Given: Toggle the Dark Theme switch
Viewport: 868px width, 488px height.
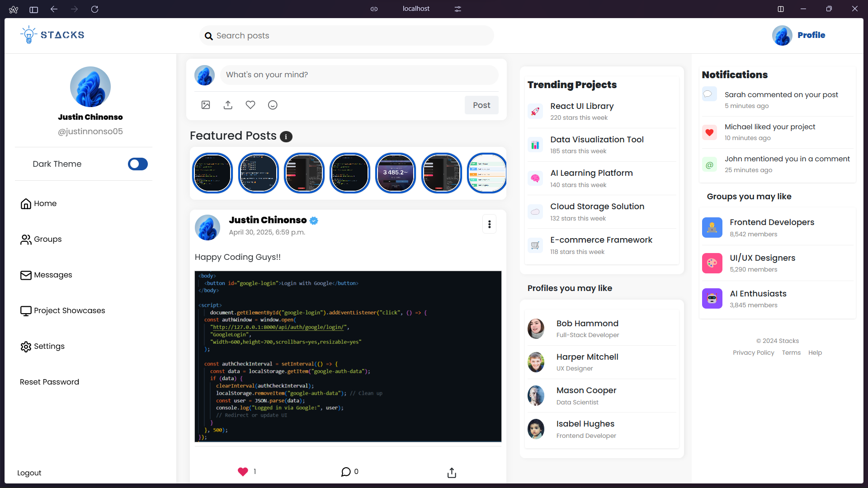Looking at the screenshot, I should (138, 164).
